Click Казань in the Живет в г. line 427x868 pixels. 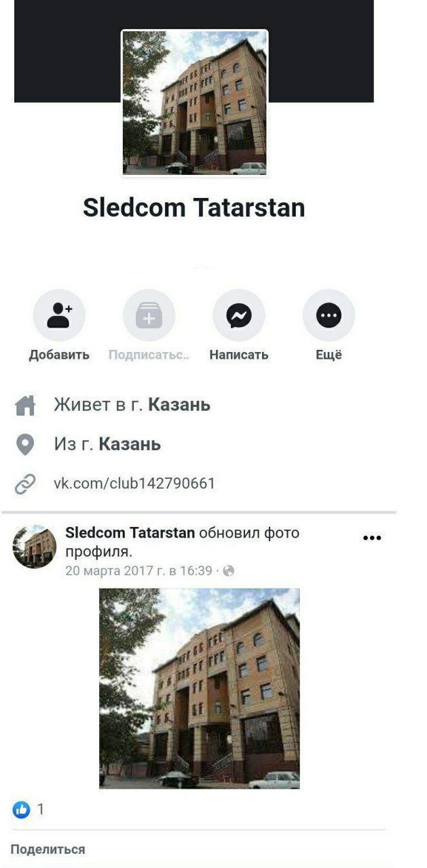point(179,405)
